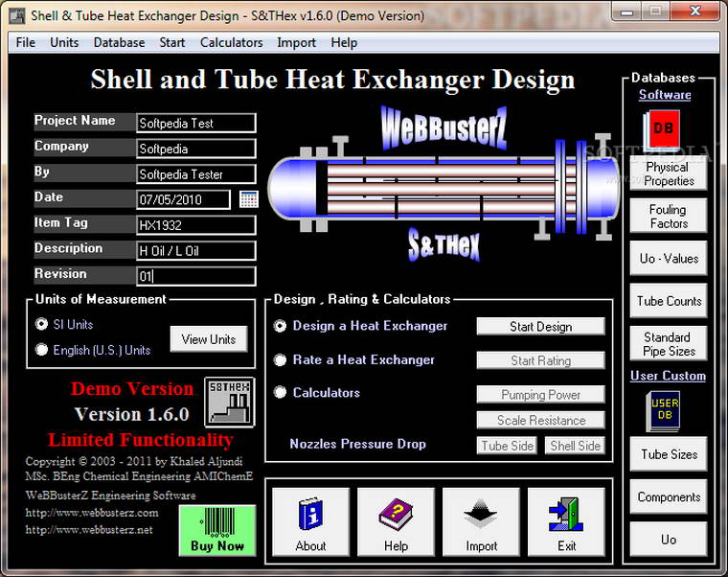Close the S&THex window

(x=695, y=12)
